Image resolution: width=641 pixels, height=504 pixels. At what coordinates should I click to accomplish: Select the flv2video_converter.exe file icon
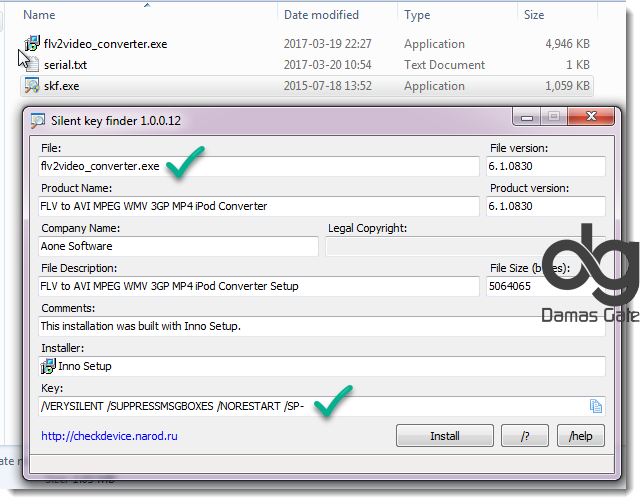click(x=32, y=43)
